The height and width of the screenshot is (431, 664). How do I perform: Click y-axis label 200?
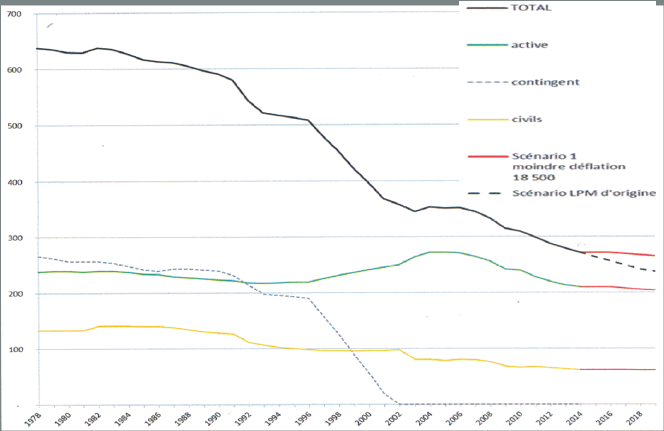point(14,294)
